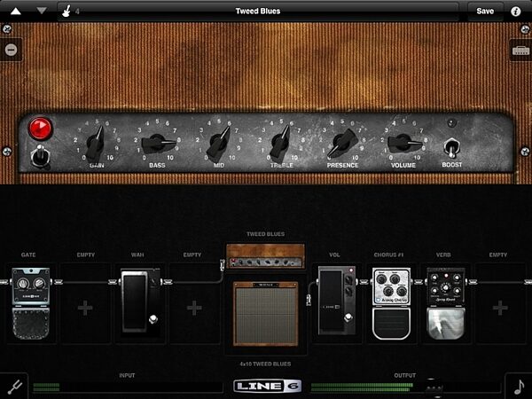Go to next preset with down arrow
This screenshot has height=399, width=532.
pos(42,11)
